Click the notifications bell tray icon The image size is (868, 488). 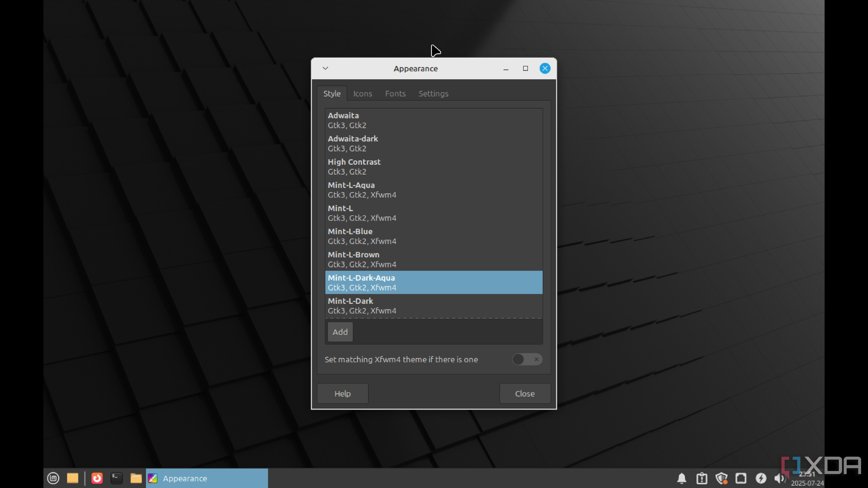click(x=682, y=478)
